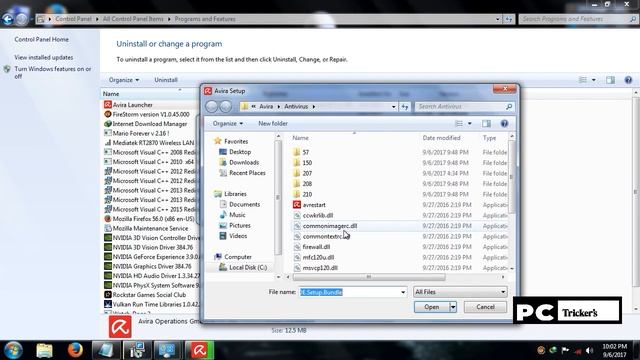Select Downloads under Favorites

click(244, 162)
